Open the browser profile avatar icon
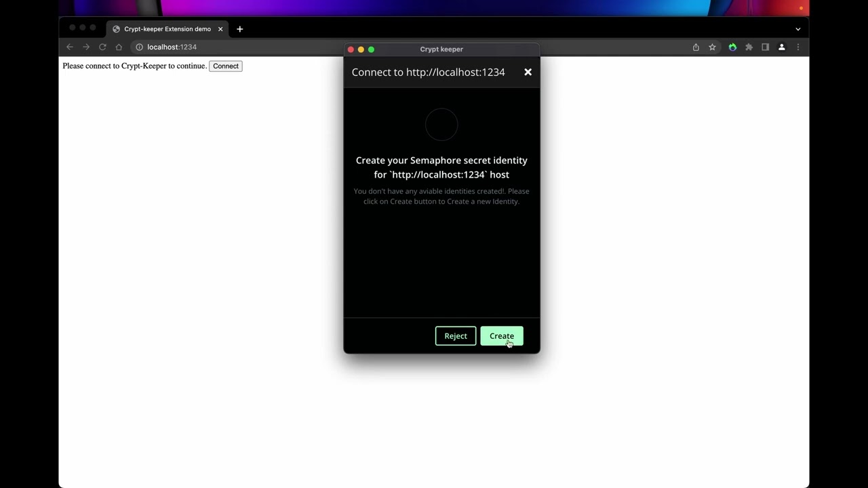868x488 pixels. pyautogui.click(x=781, y=47)
